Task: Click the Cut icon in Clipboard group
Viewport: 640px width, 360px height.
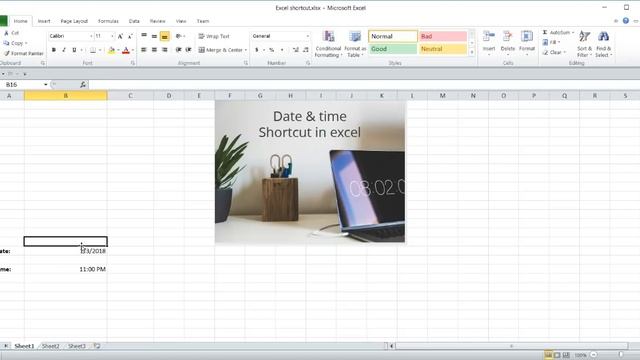Action: 7,33
